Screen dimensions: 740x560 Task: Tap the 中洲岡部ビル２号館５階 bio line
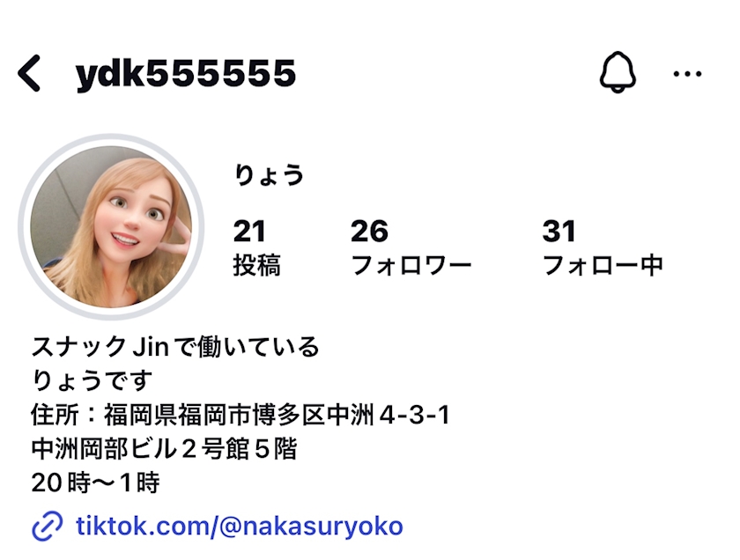pyautogui.click(x=164, y=449)
